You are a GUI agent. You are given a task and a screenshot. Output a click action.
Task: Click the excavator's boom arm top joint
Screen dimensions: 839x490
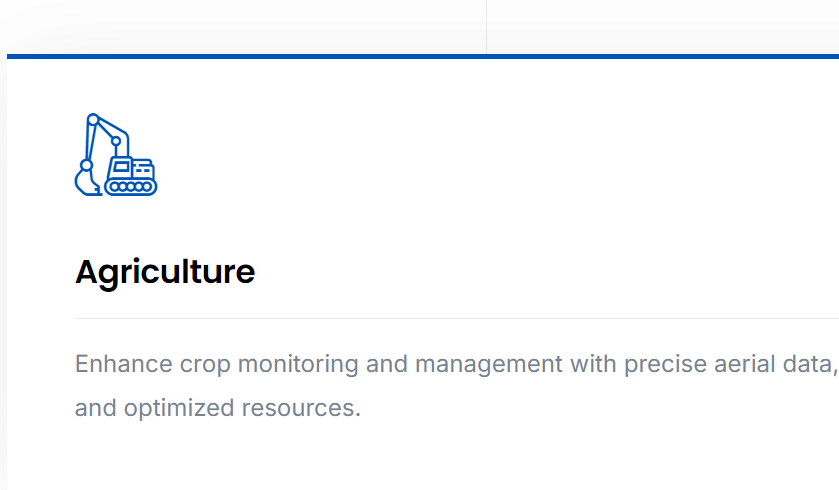click(93, 119)
